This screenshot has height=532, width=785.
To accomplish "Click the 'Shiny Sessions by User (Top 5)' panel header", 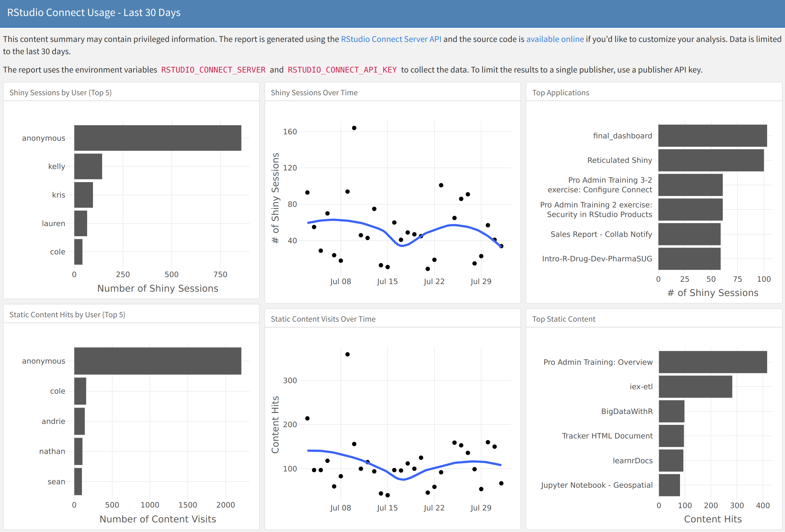I will point(60,92).
